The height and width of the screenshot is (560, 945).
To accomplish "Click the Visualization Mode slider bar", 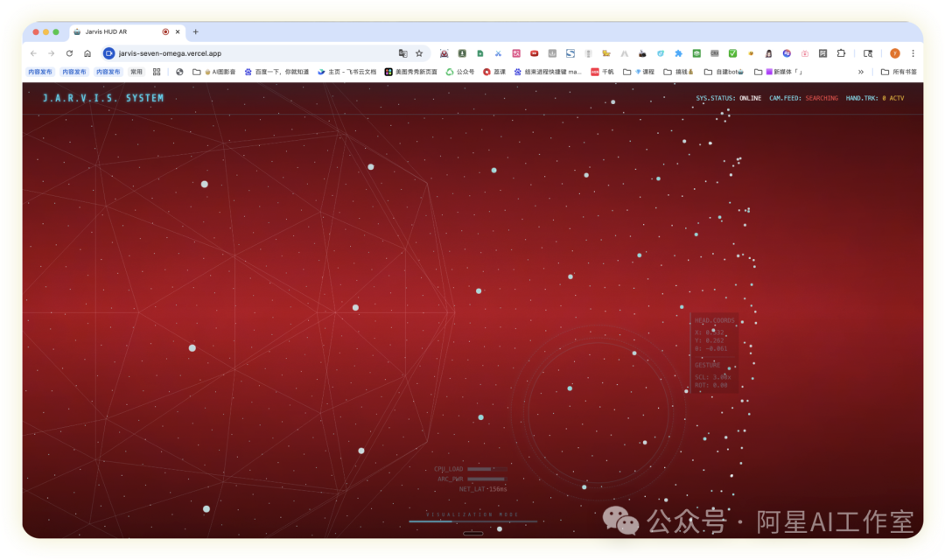I will point(472,521).
